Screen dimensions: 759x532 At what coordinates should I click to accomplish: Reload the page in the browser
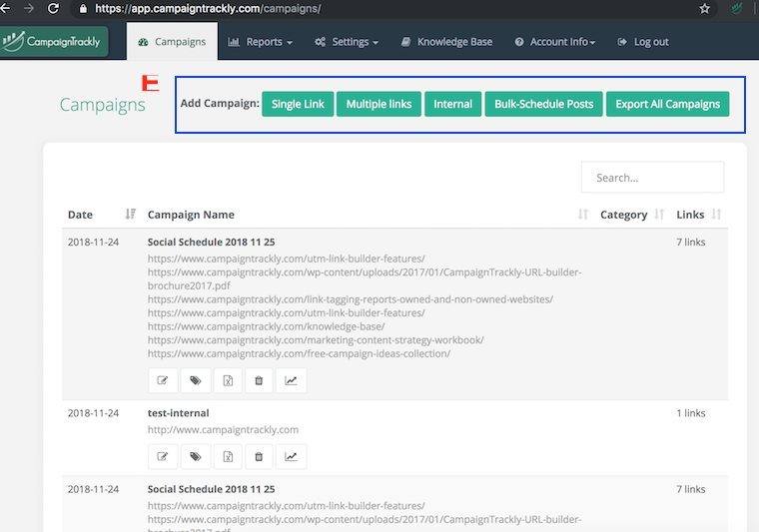[53, 8]
